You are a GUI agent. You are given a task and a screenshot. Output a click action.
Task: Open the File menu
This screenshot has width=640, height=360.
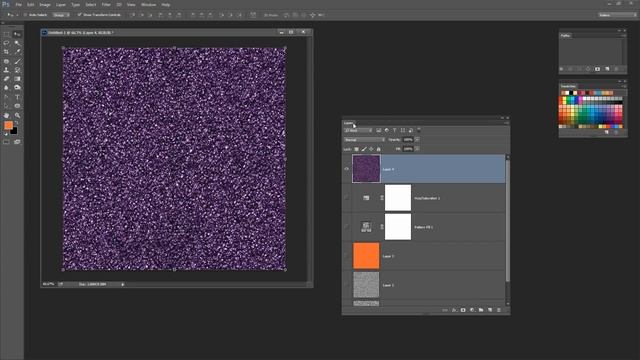coord(18,4)
